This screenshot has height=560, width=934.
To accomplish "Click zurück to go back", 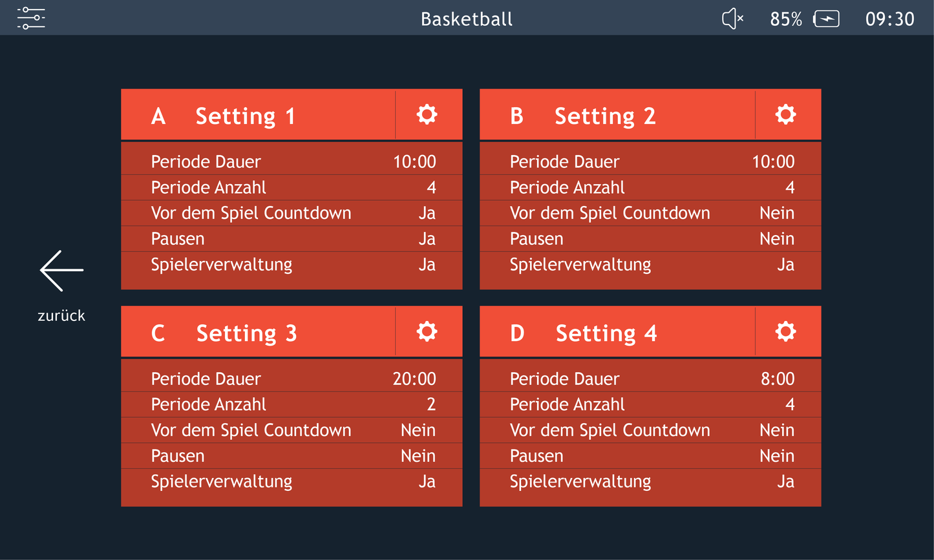I will [61, 315].
